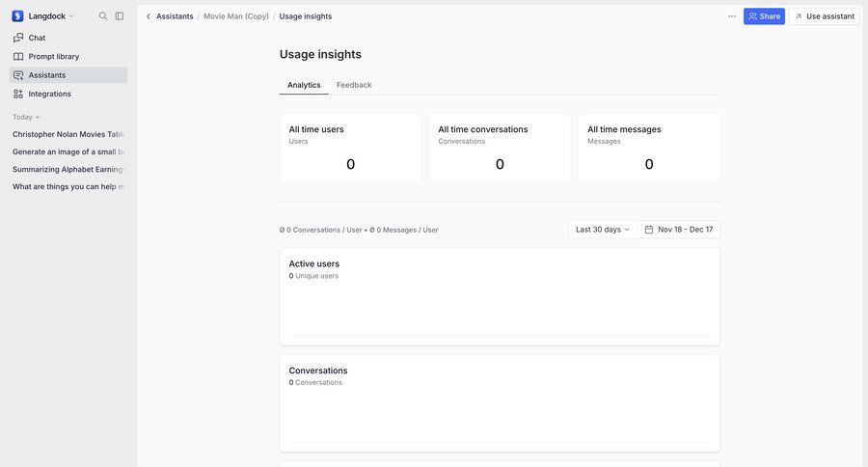Viewport: 868px width, 467px height.
Task: Open the Nov 18 - Dec 17 date picker
Action: [679, 230]
